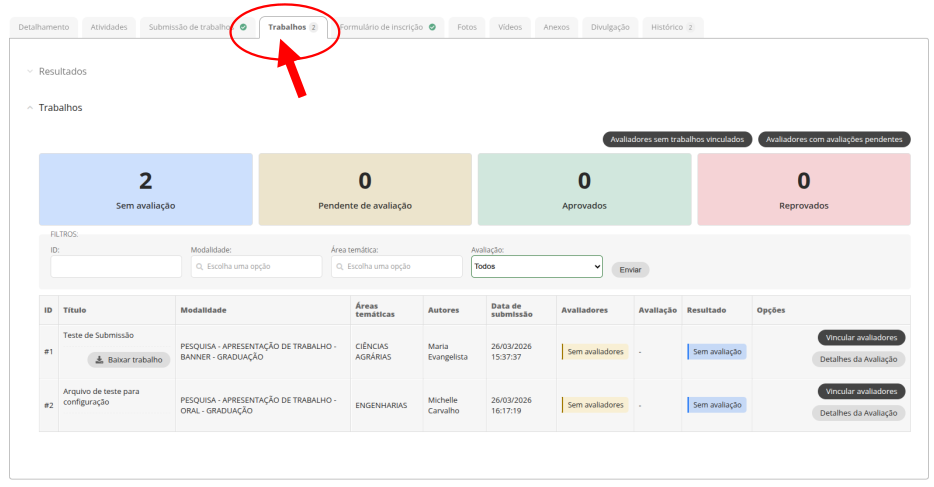Switch to the Atividades tab
The height and width of the screenshot is (487, 934).
point(108,27)
